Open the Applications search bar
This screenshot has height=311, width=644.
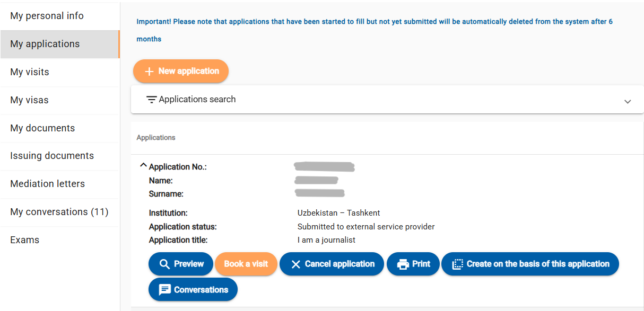pos(387,100)
